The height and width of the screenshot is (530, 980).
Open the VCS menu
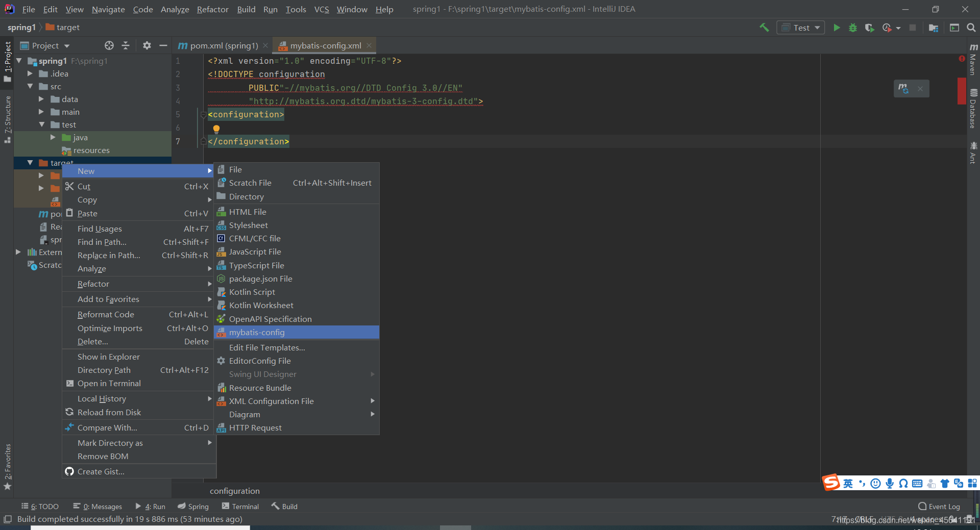(x=322, y=9)
